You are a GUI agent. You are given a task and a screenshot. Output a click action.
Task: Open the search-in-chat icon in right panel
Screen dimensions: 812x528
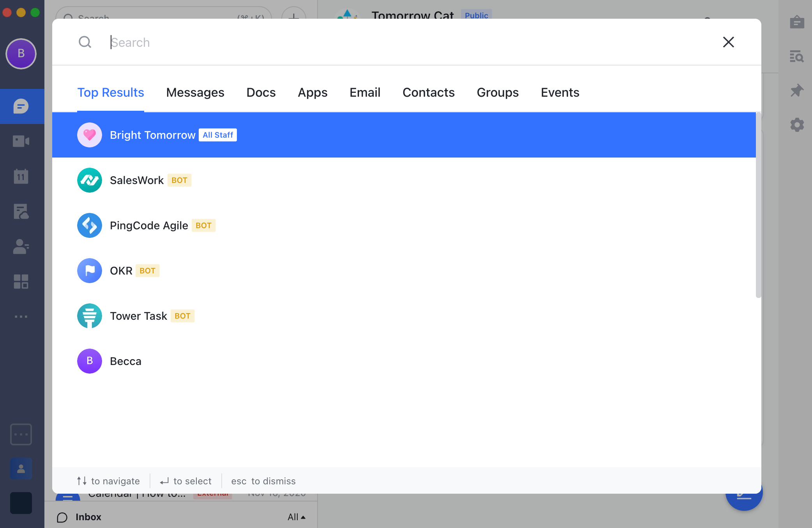pos(797,56)
